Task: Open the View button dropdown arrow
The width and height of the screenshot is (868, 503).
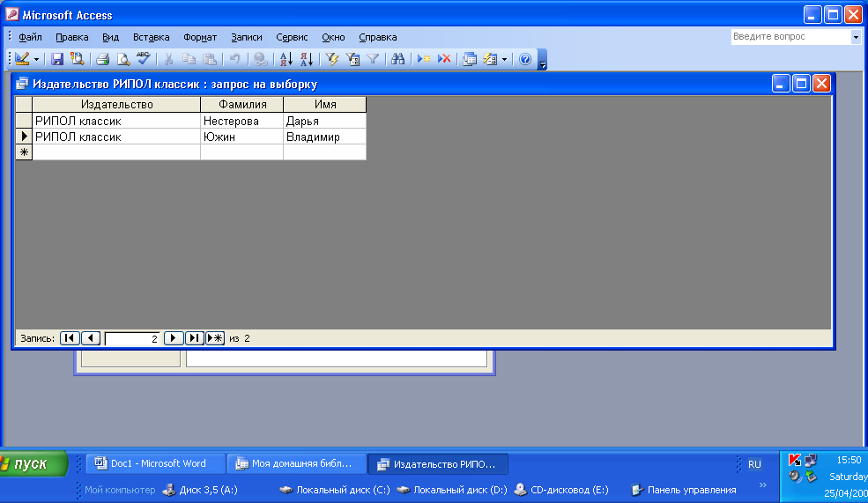Action: coord(36,59)
